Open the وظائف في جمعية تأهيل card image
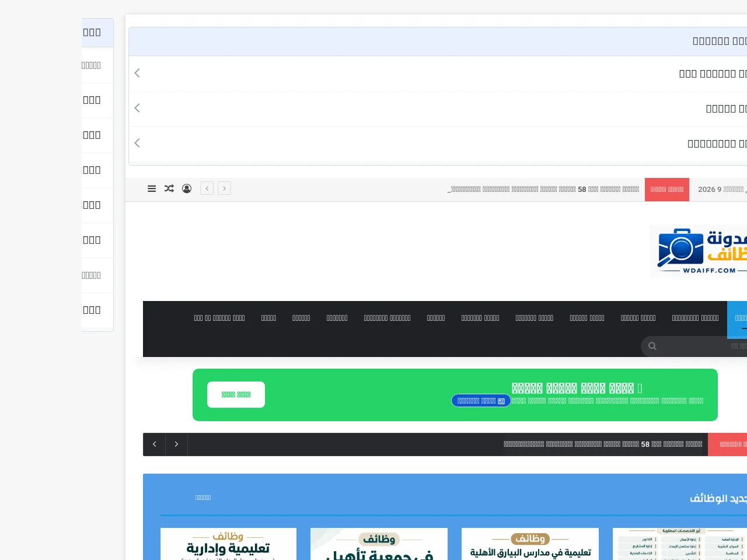The image size is (747, 560). pos(379,544)
